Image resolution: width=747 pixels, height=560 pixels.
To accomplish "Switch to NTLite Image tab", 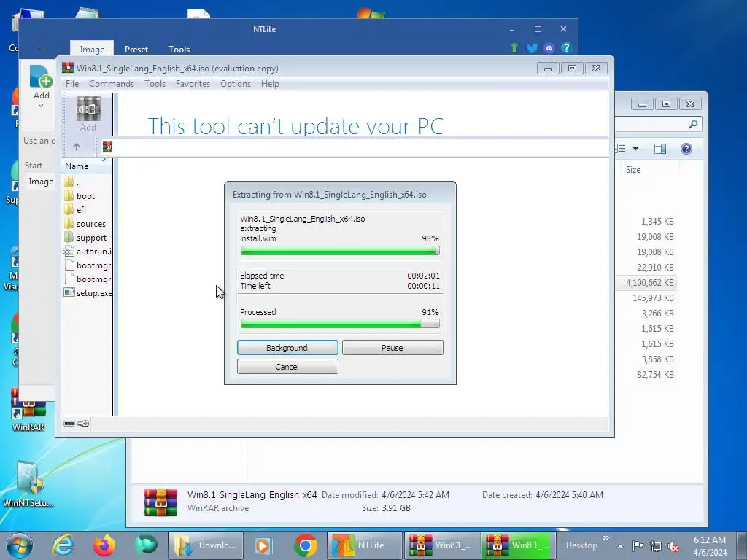I will (92, 49).
